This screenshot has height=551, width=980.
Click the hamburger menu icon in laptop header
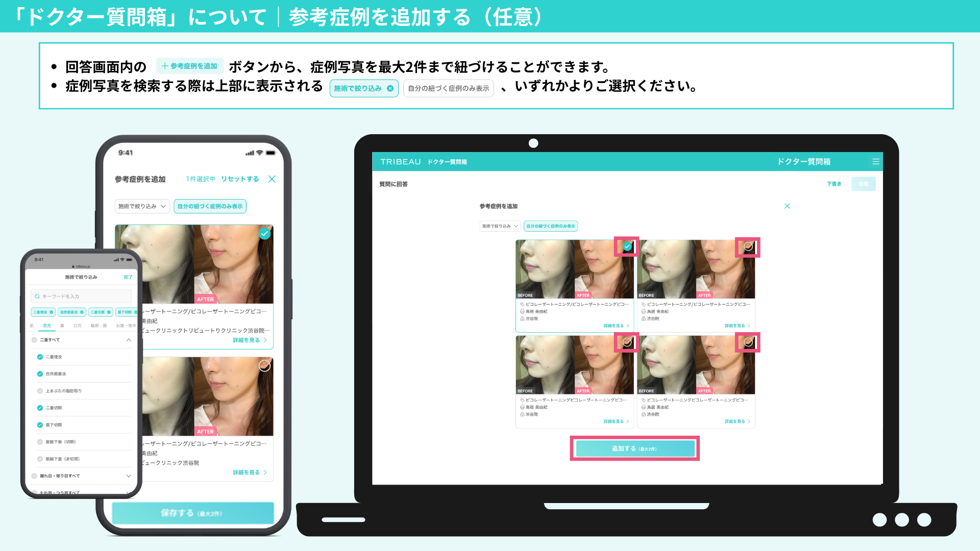(x=875, y=162)
